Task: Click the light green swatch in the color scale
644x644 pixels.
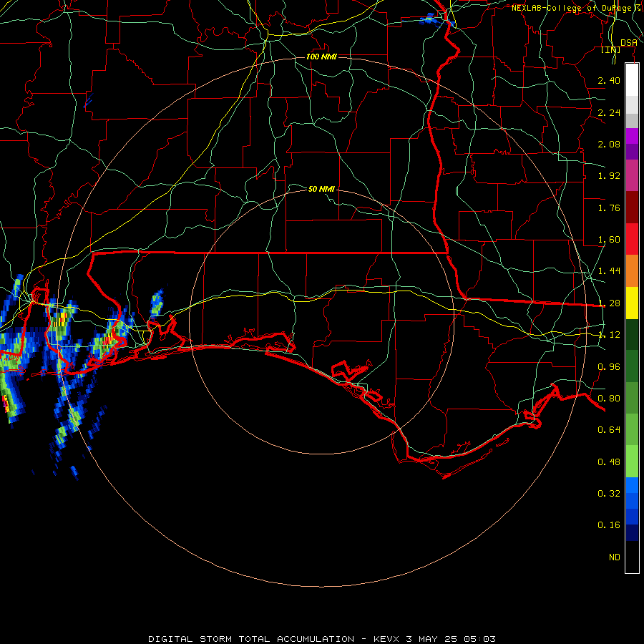Action: point(632,462)
